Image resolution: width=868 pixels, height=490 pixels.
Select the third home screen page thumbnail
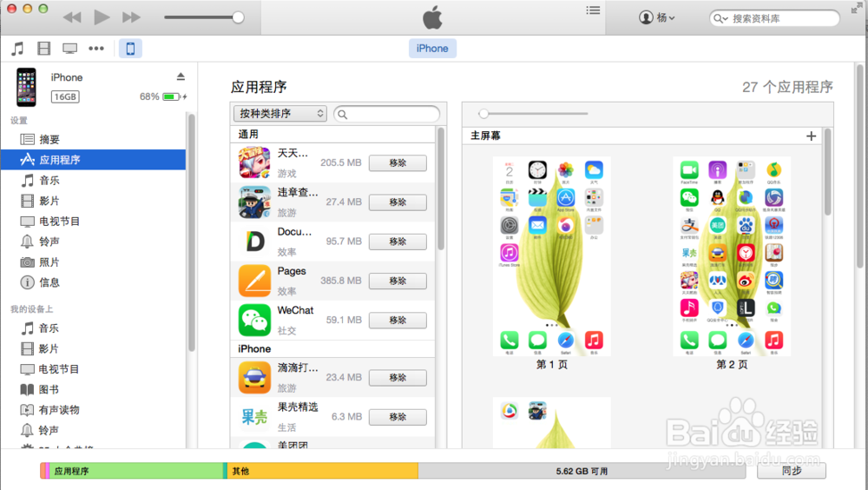pos(552,422)
